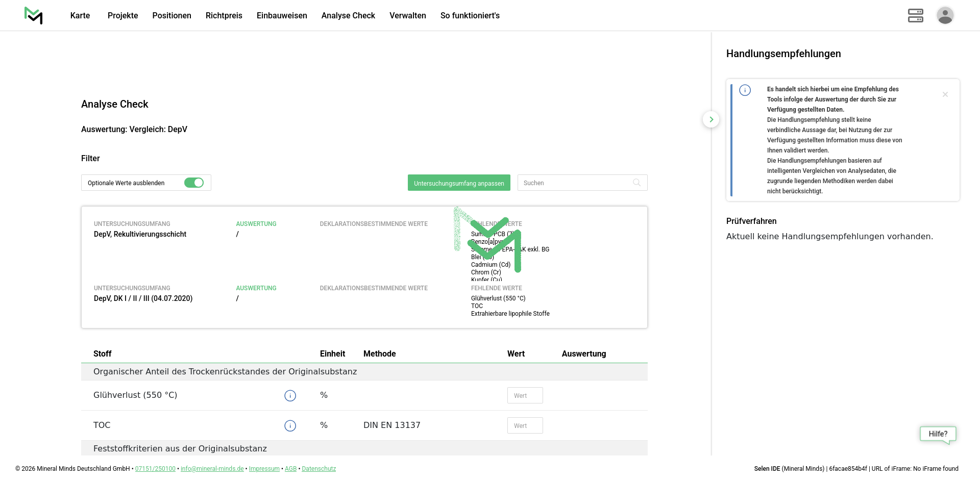Go to Projekte in navigation
Image resolution: width=980 pixels, height=481 pixels.
[x=122, y=15]
